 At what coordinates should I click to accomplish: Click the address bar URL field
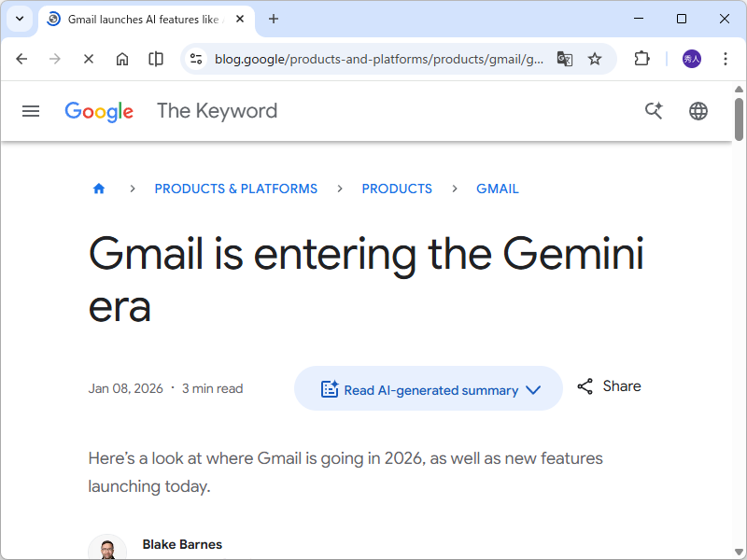[x=378, y=59]
